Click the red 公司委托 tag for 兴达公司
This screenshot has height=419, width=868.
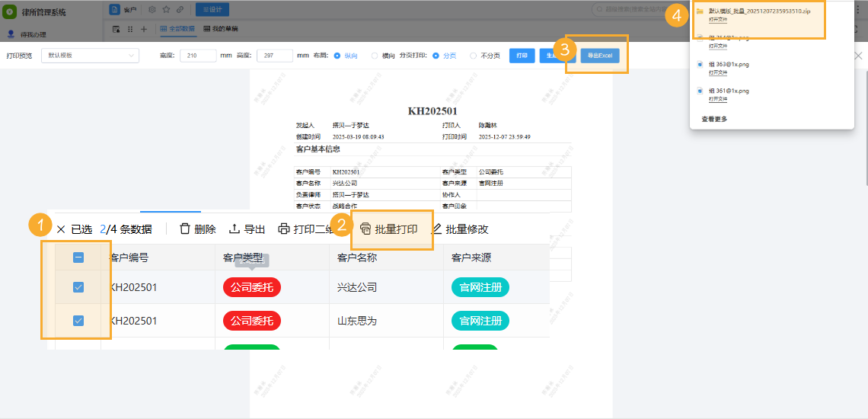[252, 287]
